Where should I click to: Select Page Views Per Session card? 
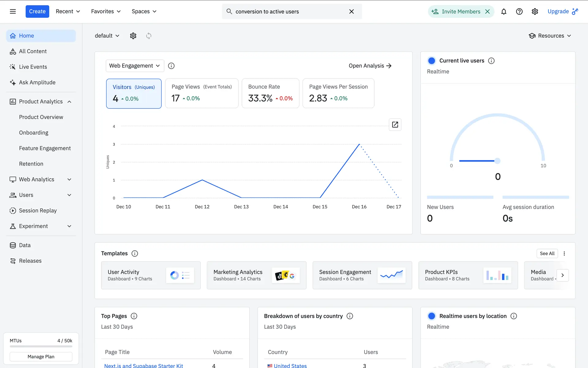tap(338, 93)
